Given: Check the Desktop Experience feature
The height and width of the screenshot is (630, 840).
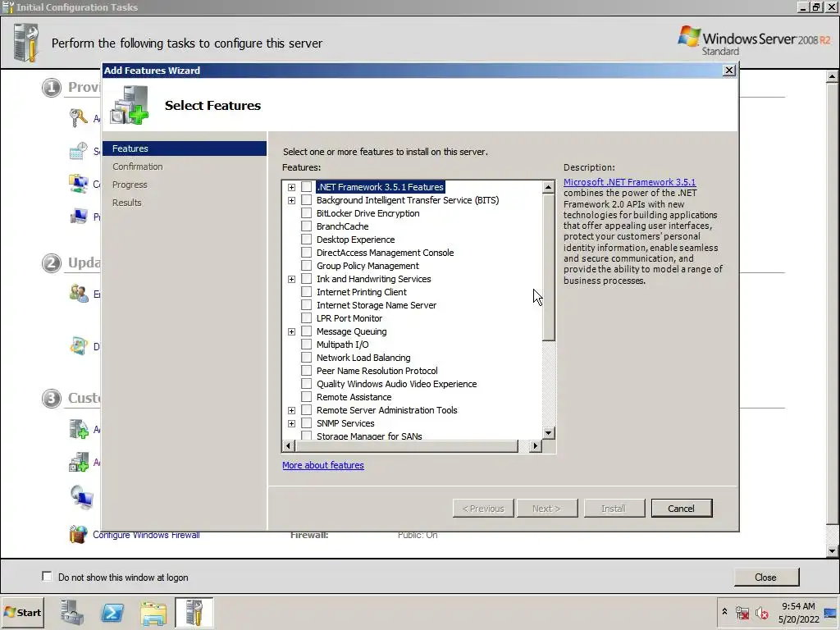Looking at the screenshot, I should pos(307,239).
